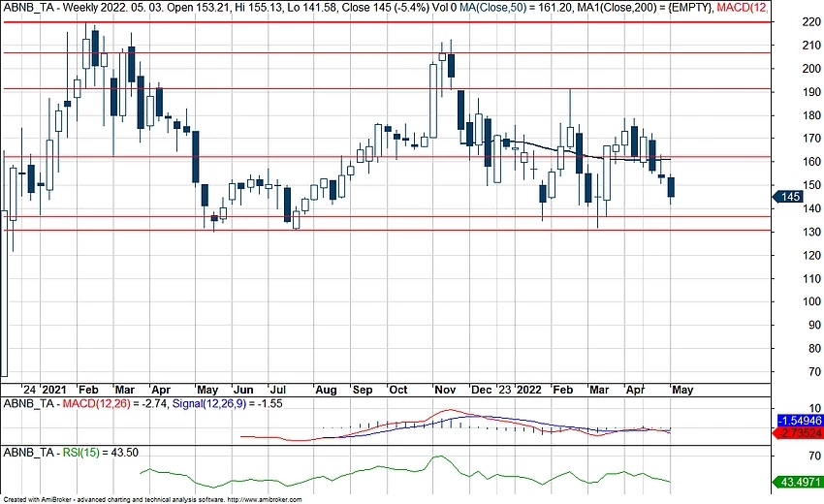
Task: Select the 'Close 145 (-5.4%)' header text
Action: coord(385,8)
